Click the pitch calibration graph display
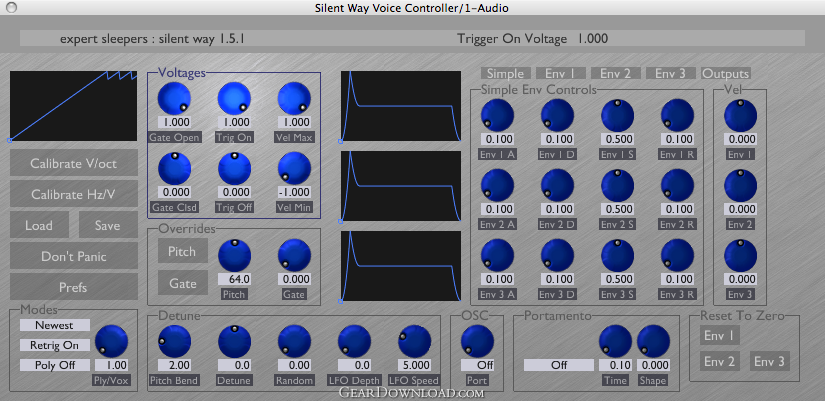The height and width of the screenshot is (401, 825). coord(73,106)
